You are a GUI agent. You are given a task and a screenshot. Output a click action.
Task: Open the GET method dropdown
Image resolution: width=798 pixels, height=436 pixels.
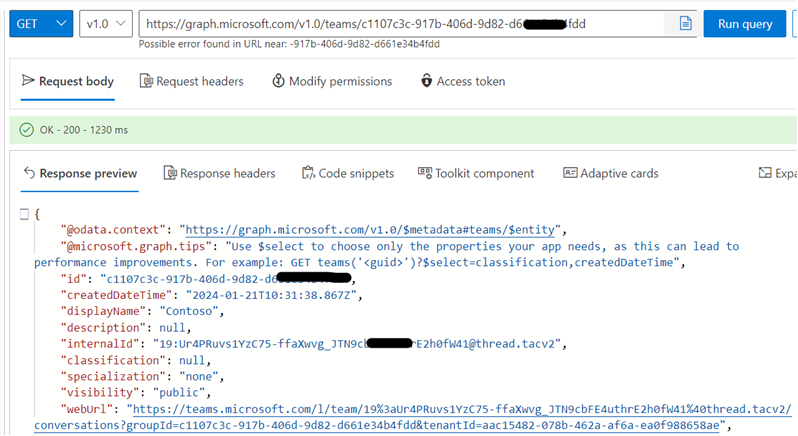coord(41,24)
